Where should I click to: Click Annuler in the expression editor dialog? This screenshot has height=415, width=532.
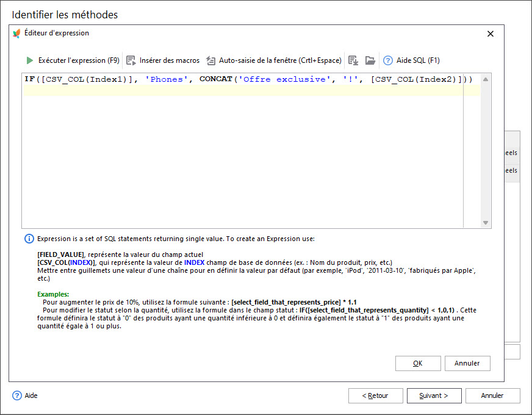(467, 363)
